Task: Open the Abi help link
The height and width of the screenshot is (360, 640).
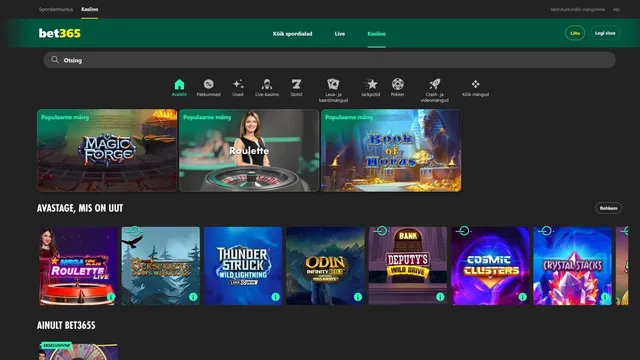Action: point(616,9)
